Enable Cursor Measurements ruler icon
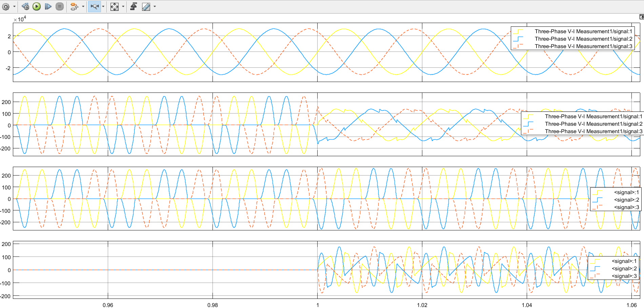644x308 pixels. 146,6
